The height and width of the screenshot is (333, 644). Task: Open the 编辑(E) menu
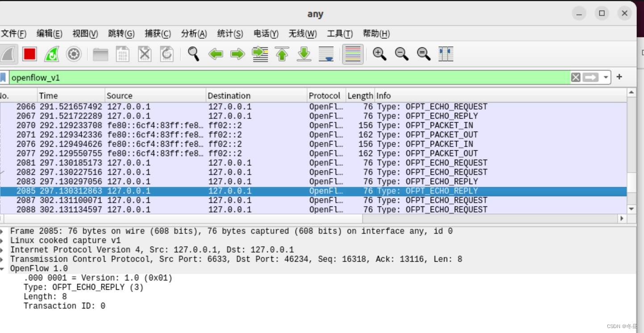pyautogui.click(x=49, y=34)
